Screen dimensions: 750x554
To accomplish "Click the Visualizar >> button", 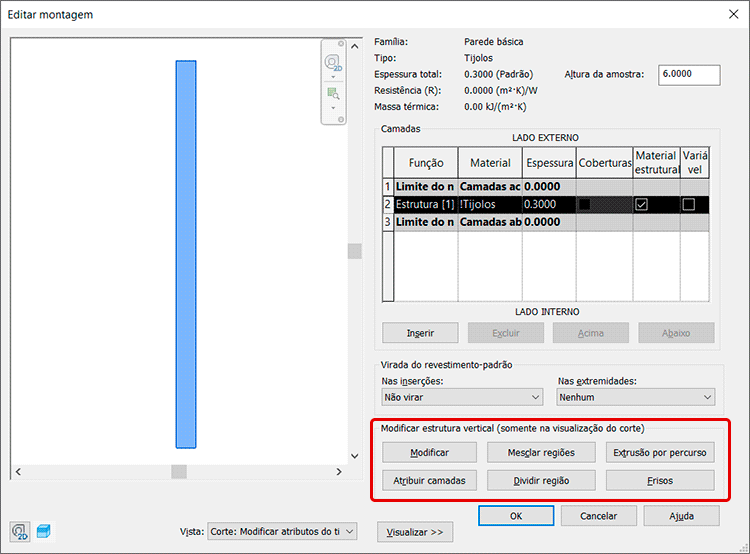I will [415, 532].
